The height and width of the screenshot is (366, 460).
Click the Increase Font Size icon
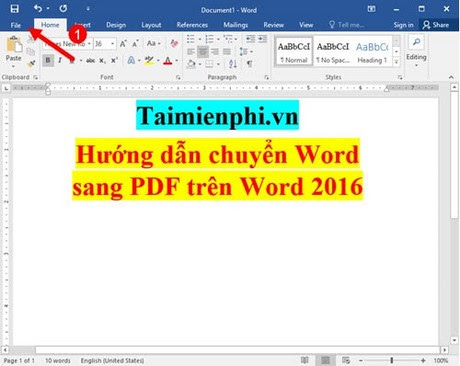tap(123, 43)
